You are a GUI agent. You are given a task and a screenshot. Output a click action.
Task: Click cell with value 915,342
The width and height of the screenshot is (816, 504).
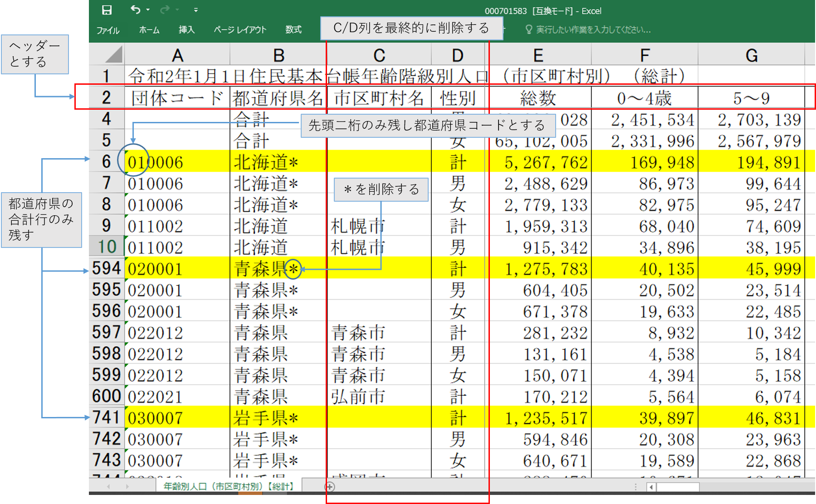point(538,247)
